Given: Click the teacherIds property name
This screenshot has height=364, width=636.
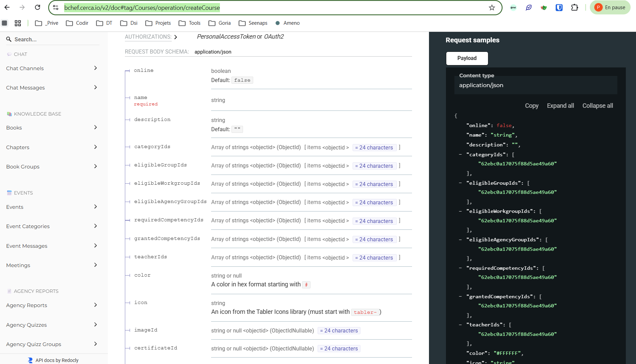Looking at the screenshot, I should [150, 257].
